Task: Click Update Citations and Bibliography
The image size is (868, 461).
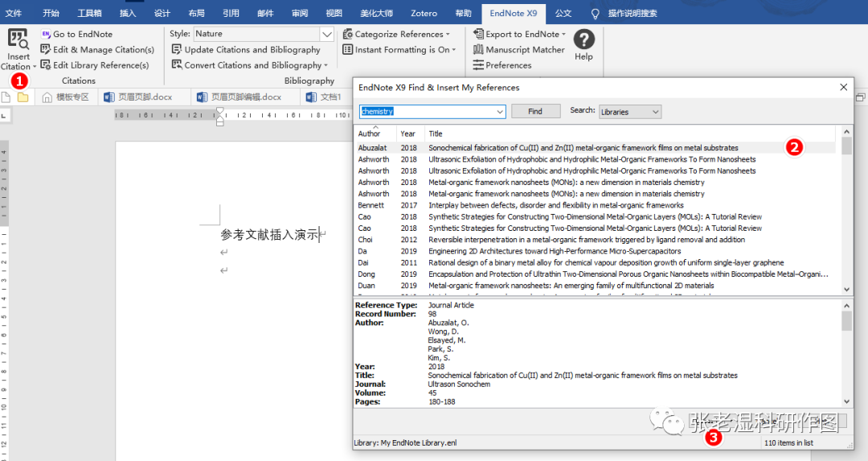Action: click(x=246, y=49)
